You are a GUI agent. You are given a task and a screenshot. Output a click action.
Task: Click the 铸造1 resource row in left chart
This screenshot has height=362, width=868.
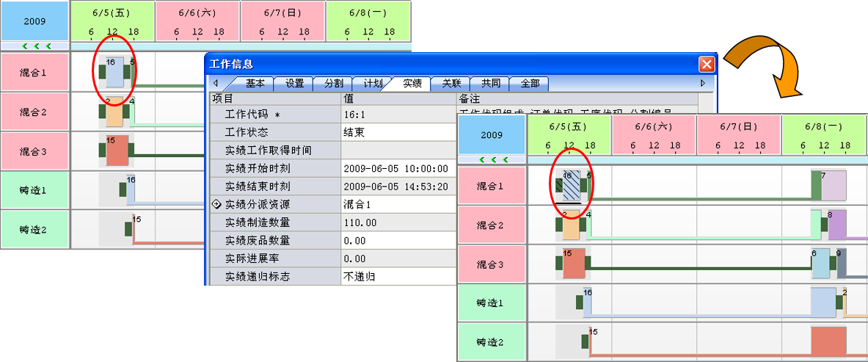34,190
